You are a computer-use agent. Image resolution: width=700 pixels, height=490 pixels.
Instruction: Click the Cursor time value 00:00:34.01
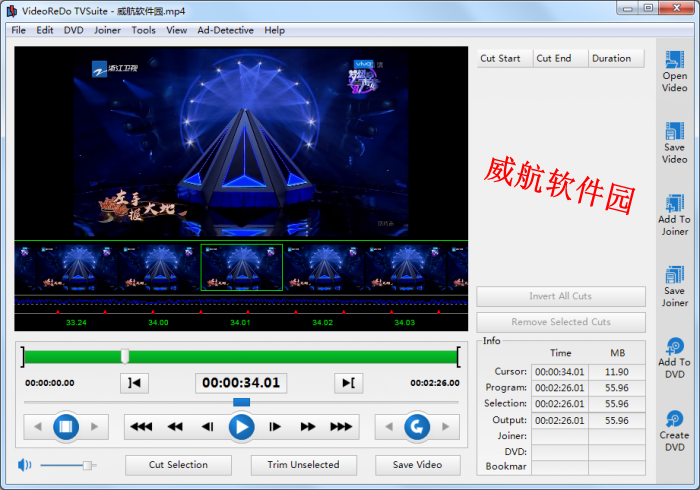pyautogui.click(x=560, y=372)
